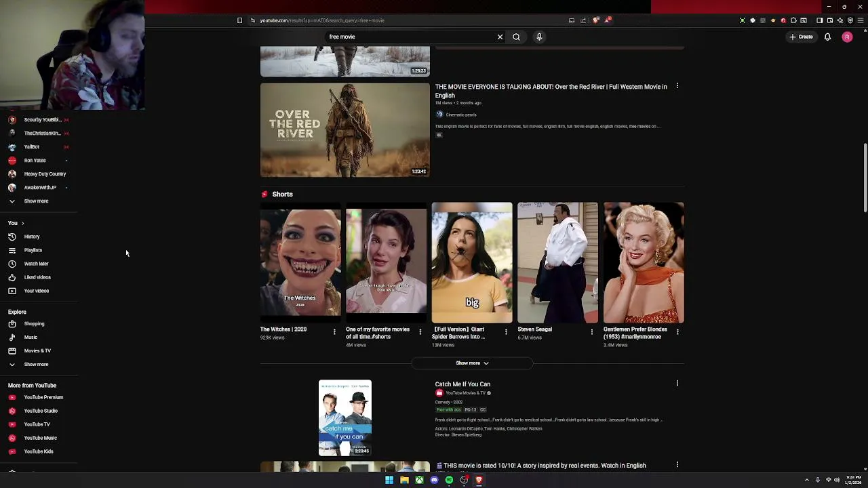868x488 pixels.
Task: Open the notifications bell
Action: 827,37
